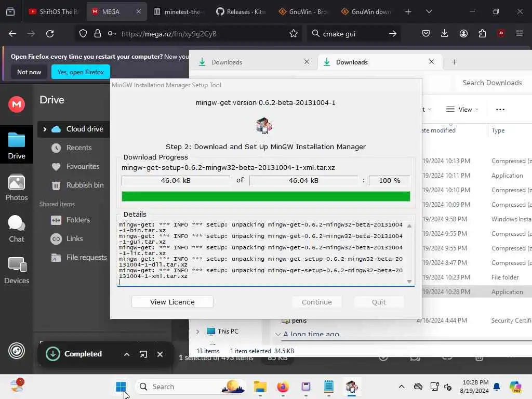Click Quit in MinGW setup
532x399 pixels.
(379, 302)
